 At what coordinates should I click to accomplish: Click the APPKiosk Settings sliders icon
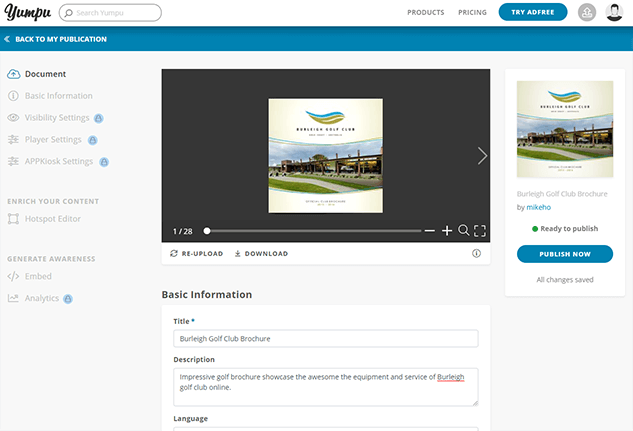[x=13, y=161]
